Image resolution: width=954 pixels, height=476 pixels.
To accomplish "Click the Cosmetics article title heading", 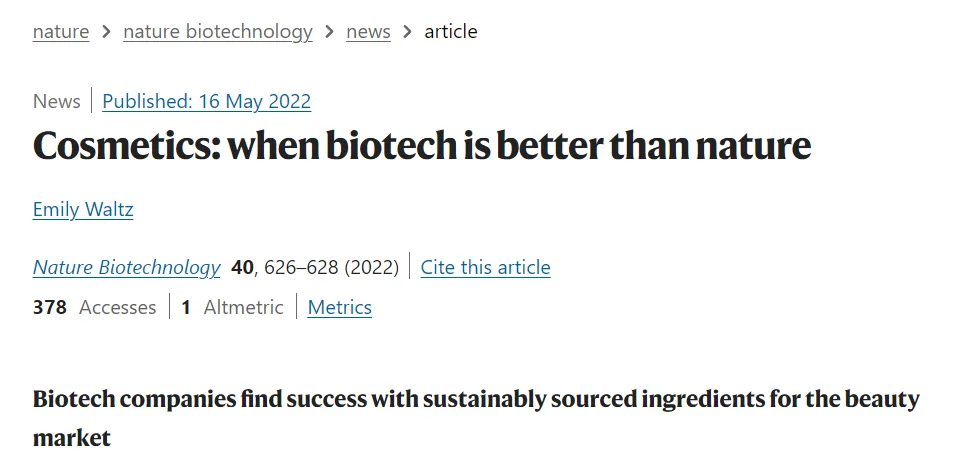I will click(x=421, y=146).
